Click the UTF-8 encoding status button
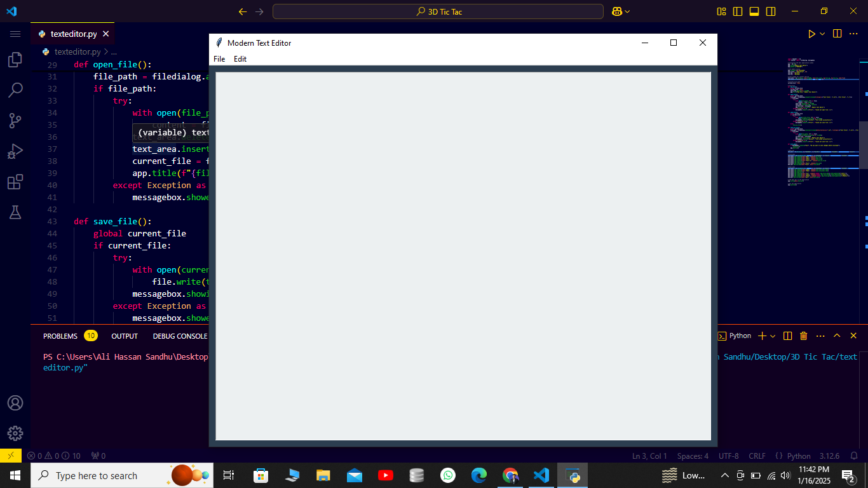Screen dimensions: 868x488 click(x=728, y=456)
